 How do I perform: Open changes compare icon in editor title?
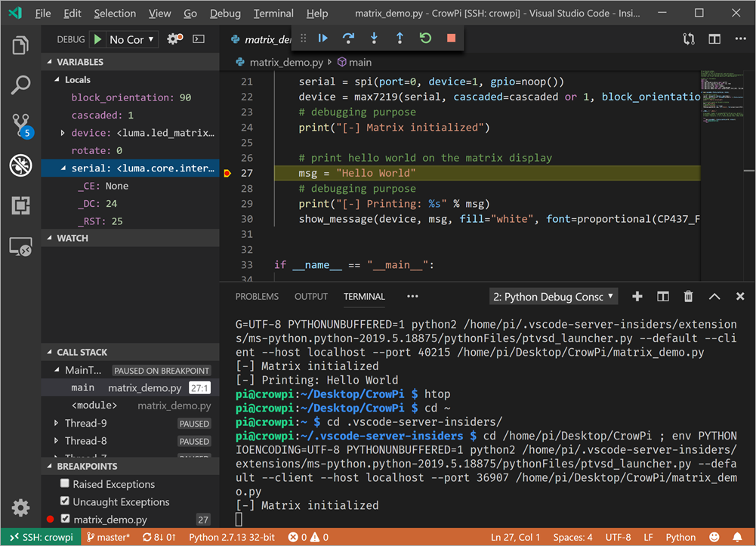[x=689, y=39]
